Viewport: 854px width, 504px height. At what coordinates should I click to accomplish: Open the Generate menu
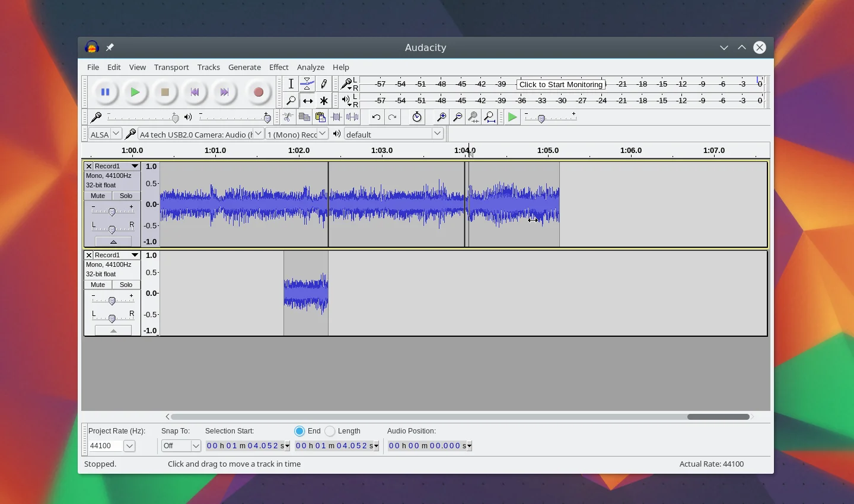click(x=244, y=67)
